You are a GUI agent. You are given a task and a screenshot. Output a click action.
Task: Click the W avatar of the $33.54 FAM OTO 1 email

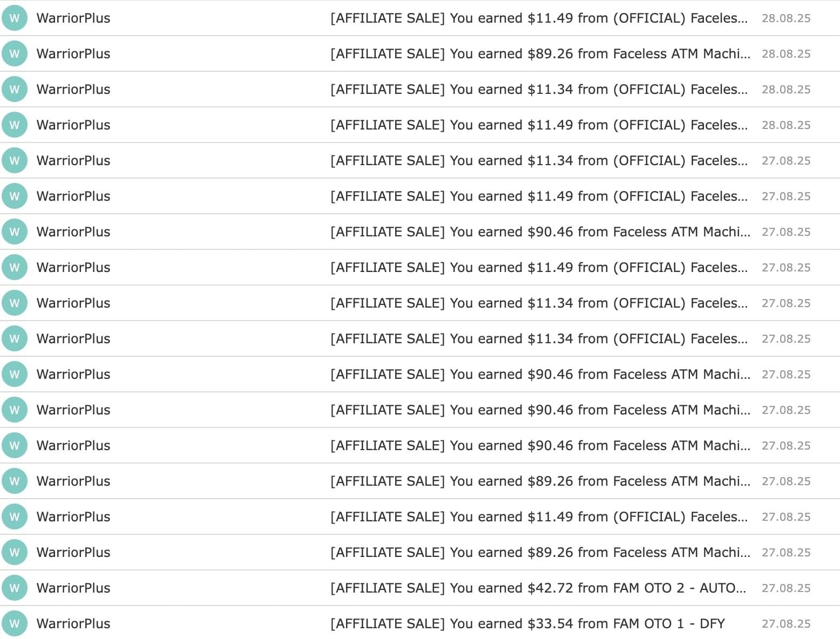point(15,623)
